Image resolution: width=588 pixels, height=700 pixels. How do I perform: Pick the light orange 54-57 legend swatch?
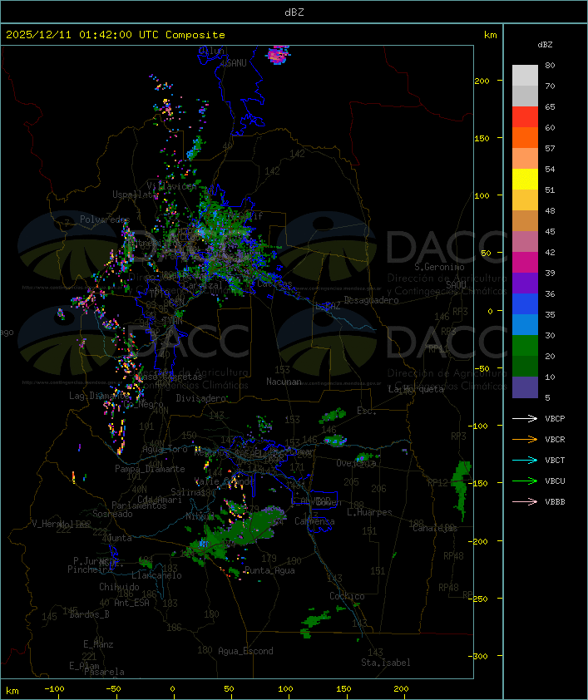[x=525, y=158]
